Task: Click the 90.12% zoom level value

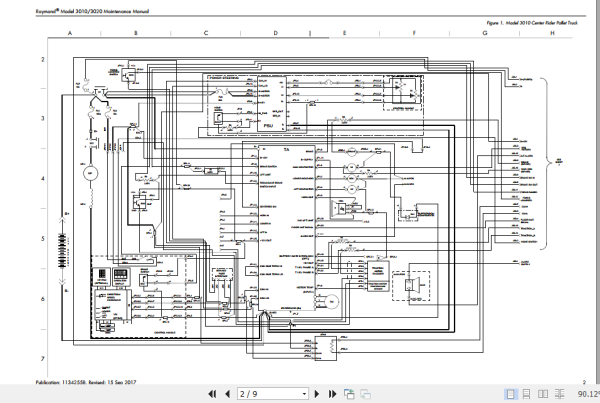Action: click(x=589, y=394)
